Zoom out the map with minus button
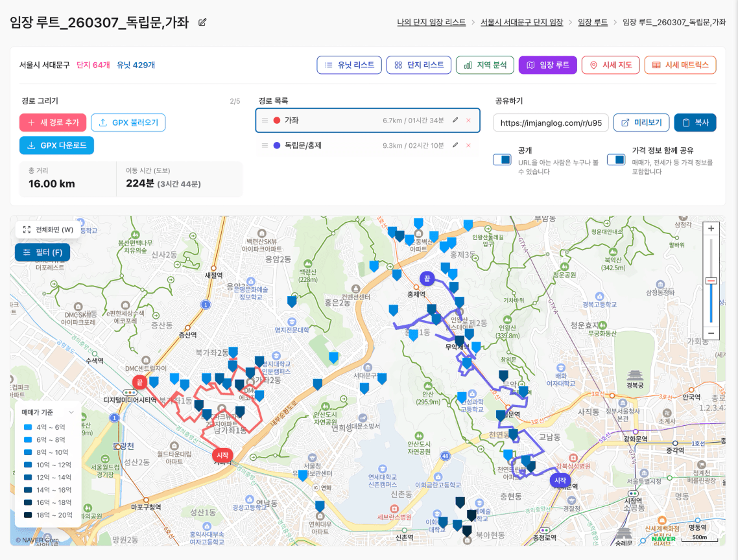Viewport: 738px width, 560px height. point(711,332)
